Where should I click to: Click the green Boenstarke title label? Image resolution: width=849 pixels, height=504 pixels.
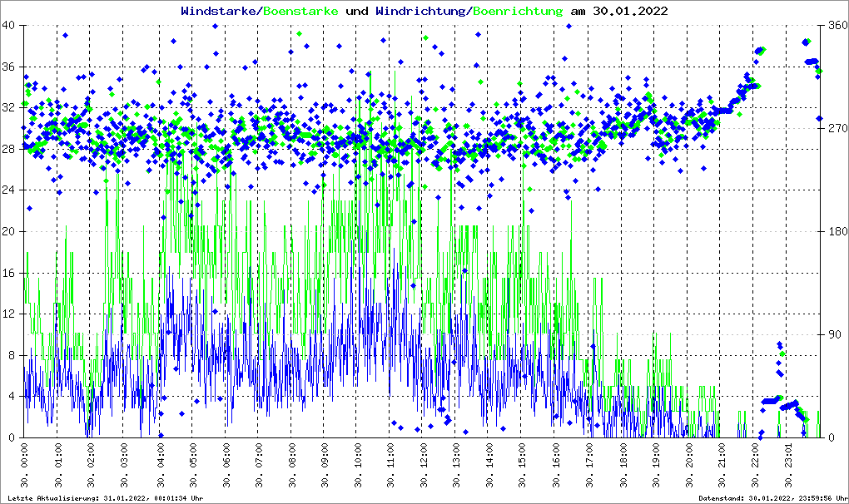[301, 11]
